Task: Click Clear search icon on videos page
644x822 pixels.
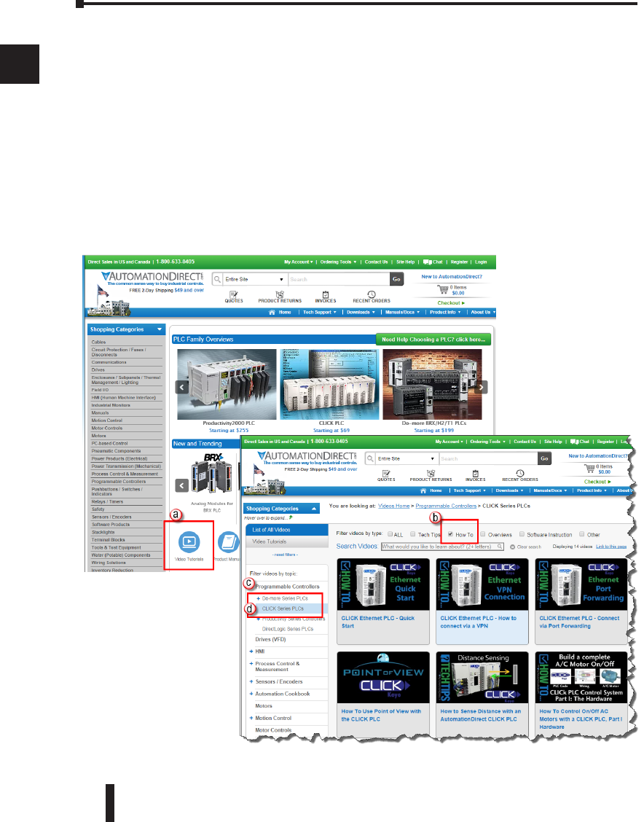Action: point(512,547)
